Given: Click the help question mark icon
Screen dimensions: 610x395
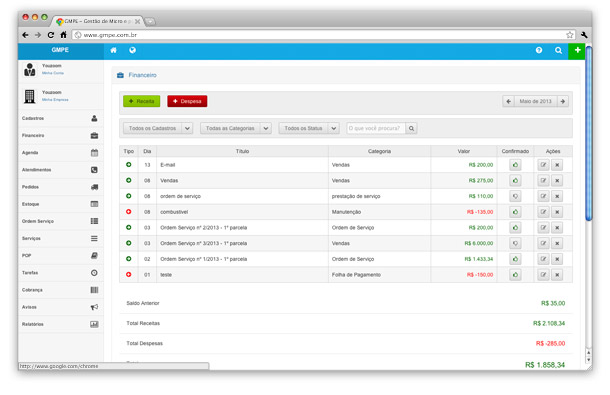Looking at the screenshot, I should pos(539,50).
